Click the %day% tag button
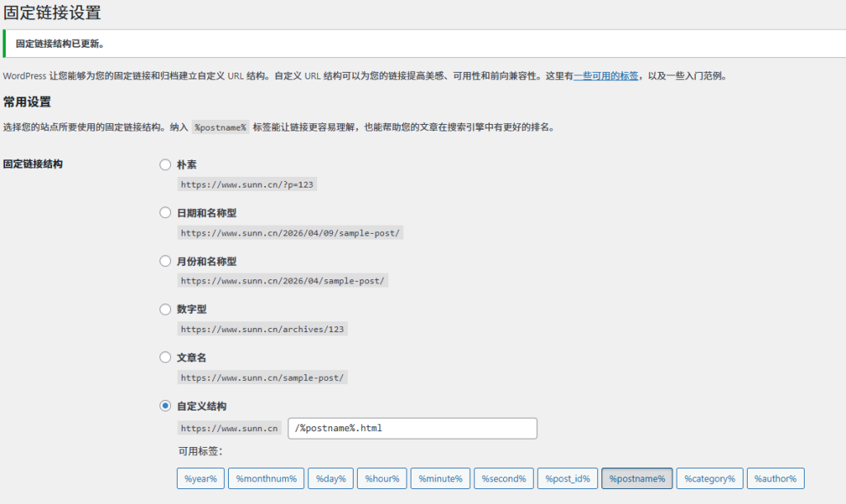 (330, 478)
